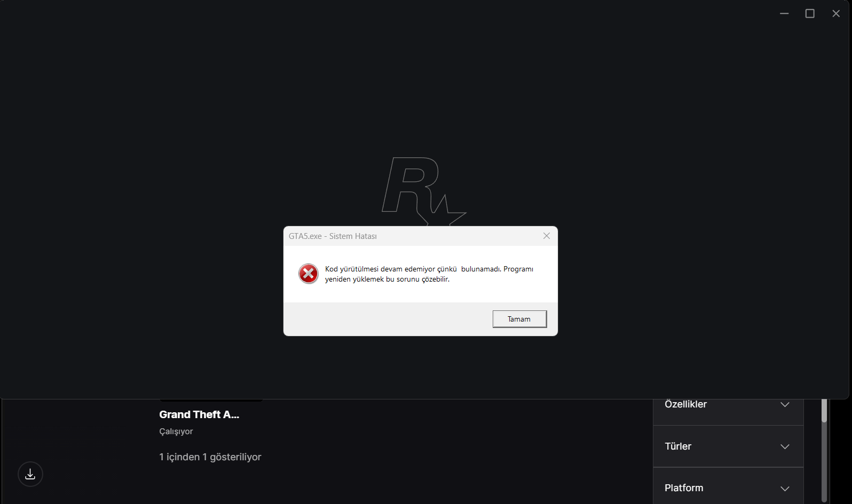Click Tamam button in error dialog
The image size is (852, 504).
(519, 319)
